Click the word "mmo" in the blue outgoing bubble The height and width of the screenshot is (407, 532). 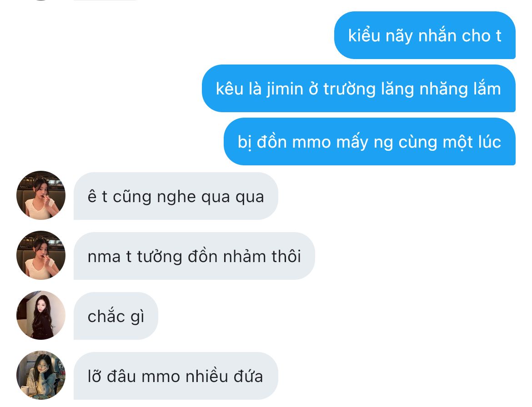click(311, 142)
